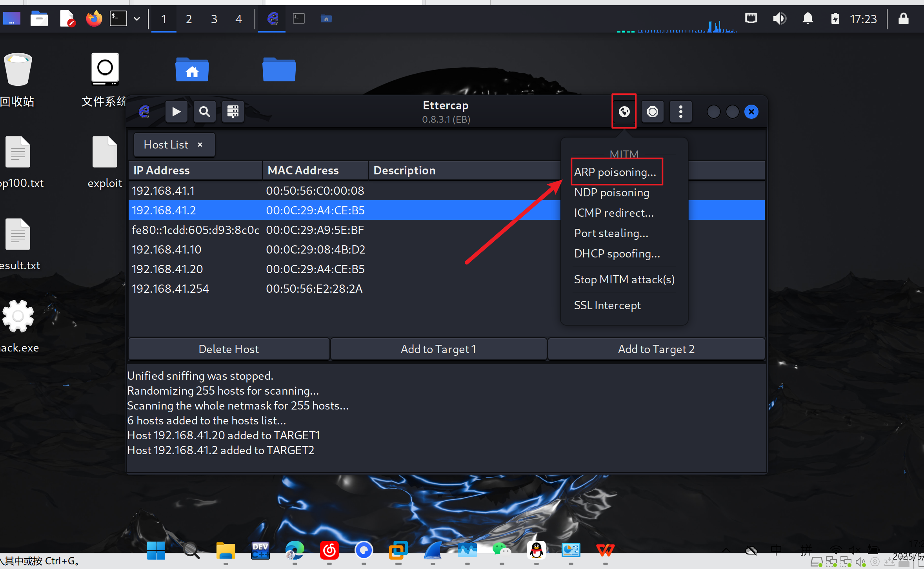The image size is (924, 569).
Task: Close the Host List tab
Action: pos(200,145)
